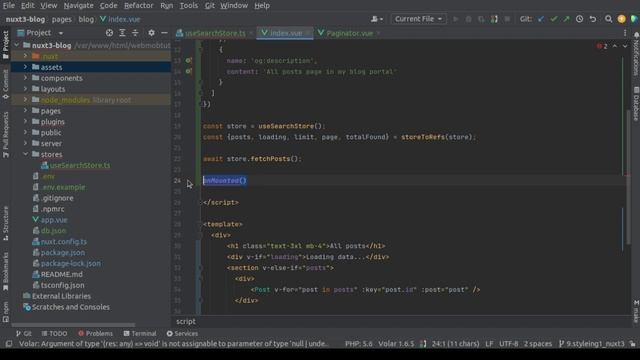Expand the components folder

point(25,78)
